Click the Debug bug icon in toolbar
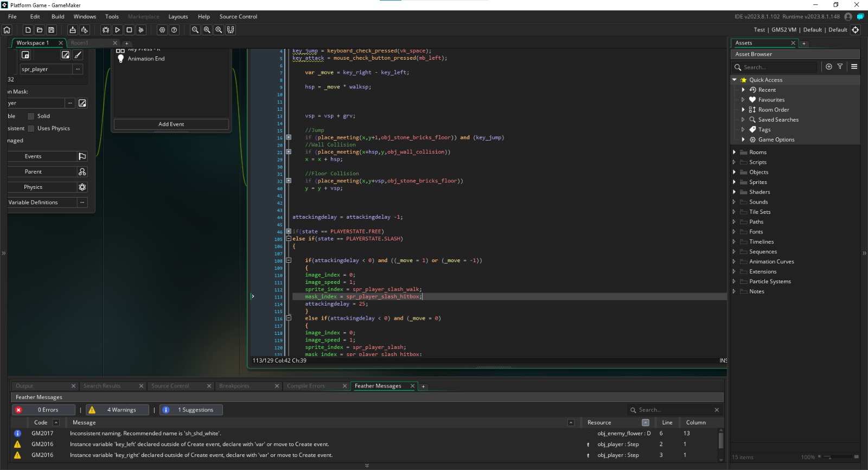The image size is (868, 470). click(106, 30)
